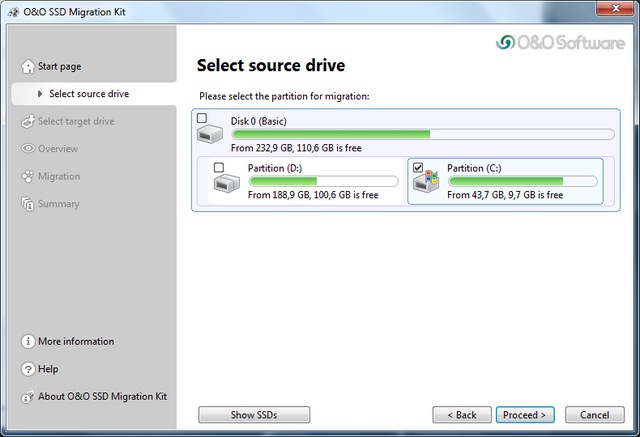Check the Disk 0 (Basic) checkbox
This screenshot has height=437, width=640.
coord(202,118)
